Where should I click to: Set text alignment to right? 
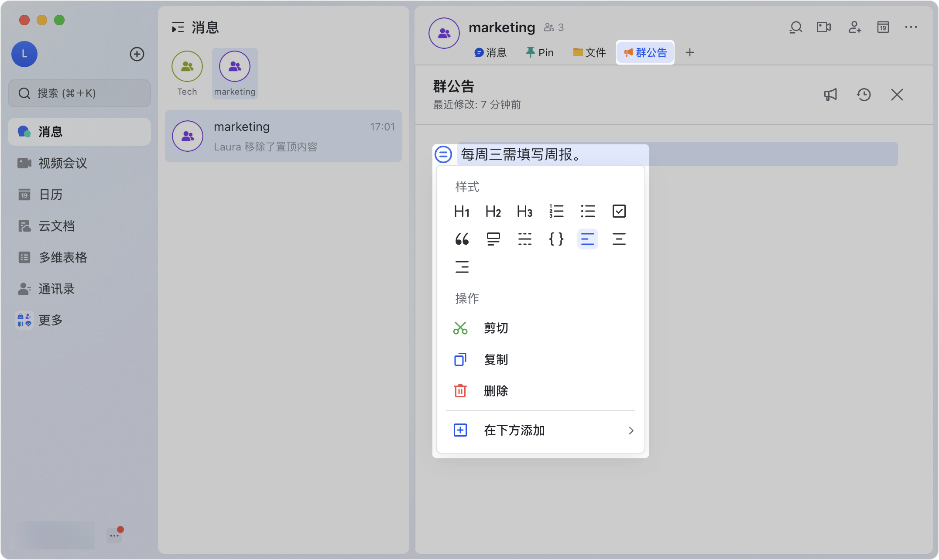[x=462, y=266]
